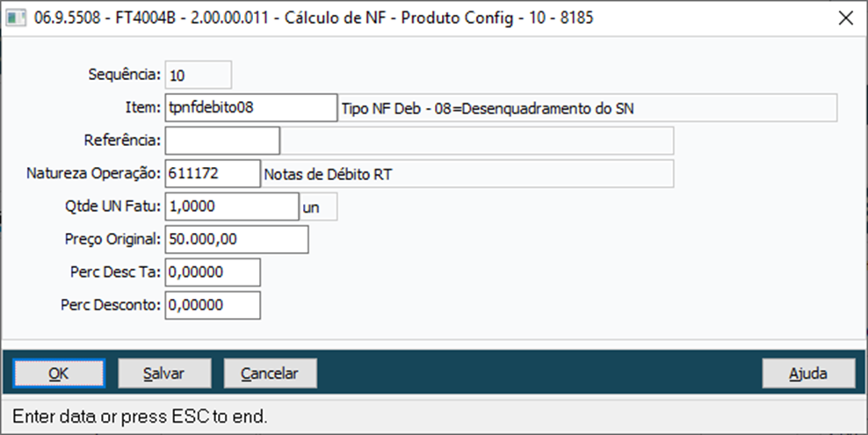Select the Preço Original field
Viewport: 868px width, 435px height.
click(x=235, y=239)
